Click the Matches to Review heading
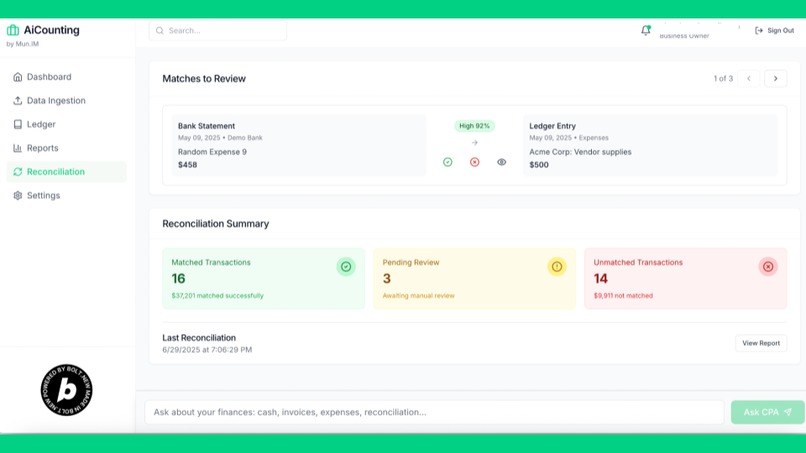Screen dimensions: 806x453 [x=204, y=79]
